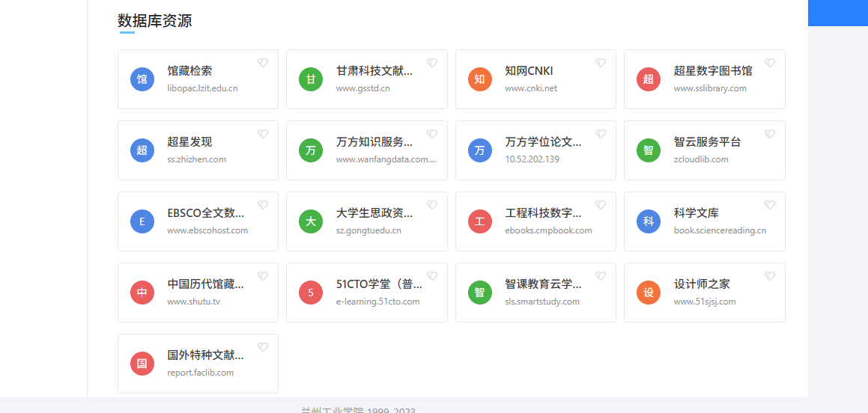
Task: Toggle favorite heart on 知网CNKI card
Action: (x=601, y=63)
